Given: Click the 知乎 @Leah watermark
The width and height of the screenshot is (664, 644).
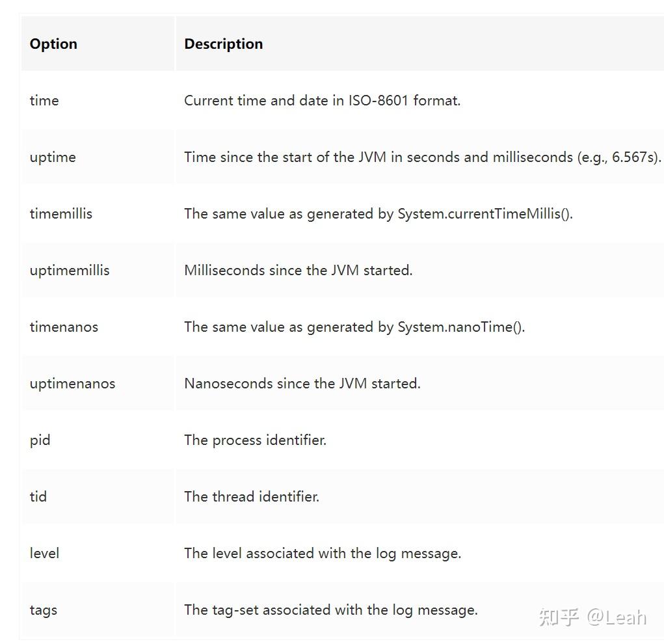Looking at the screenshot, I should [x=592, y=616].
